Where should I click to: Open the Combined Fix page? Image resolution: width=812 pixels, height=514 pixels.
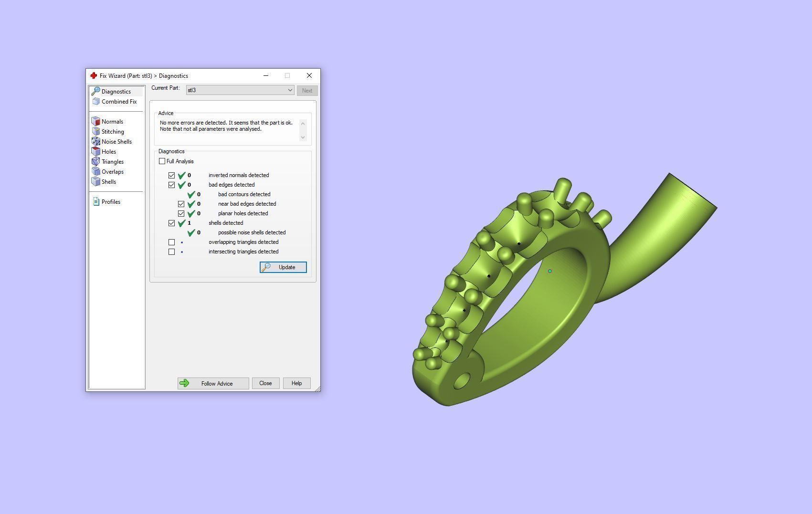119,101
